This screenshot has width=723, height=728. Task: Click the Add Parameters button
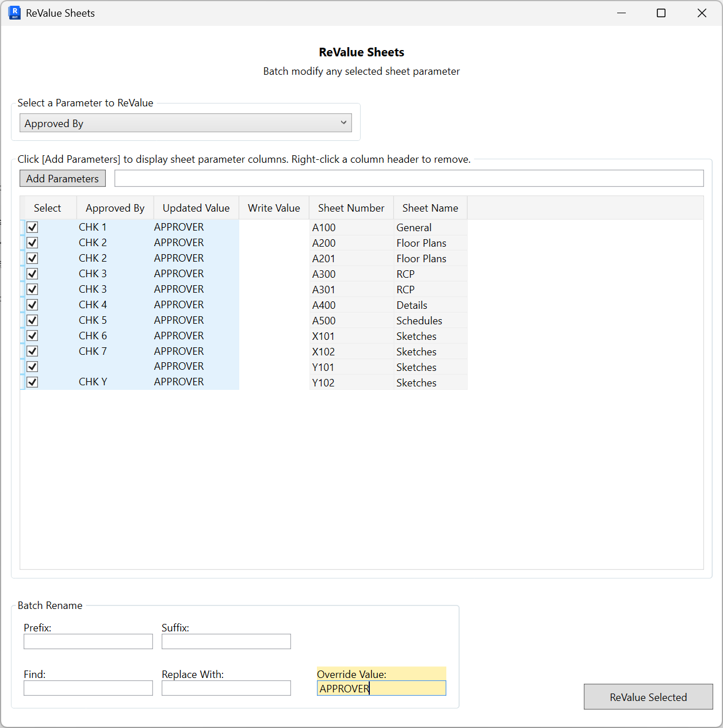pyautogui.click(x=62, y=178)
